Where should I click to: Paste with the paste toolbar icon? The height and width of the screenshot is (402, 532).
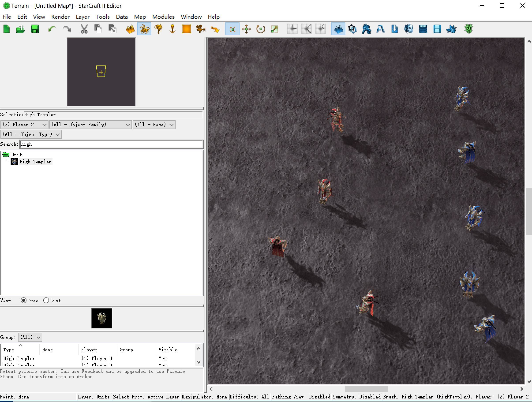(x=112, y=29)
